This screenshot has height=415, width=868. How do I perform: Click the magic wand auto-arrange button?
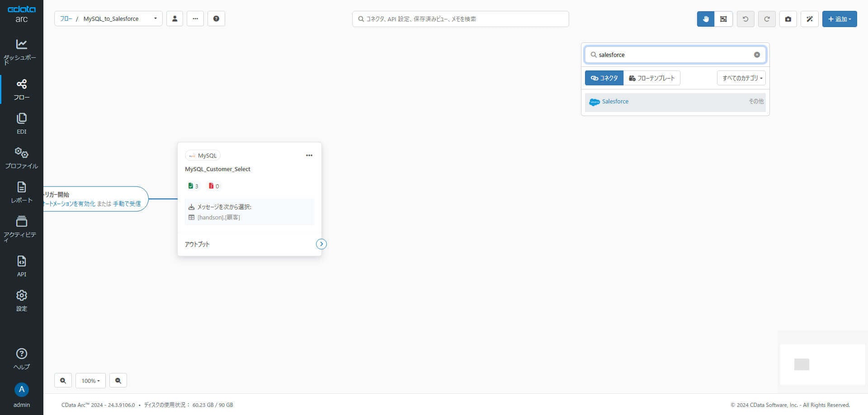coord(810,19)
